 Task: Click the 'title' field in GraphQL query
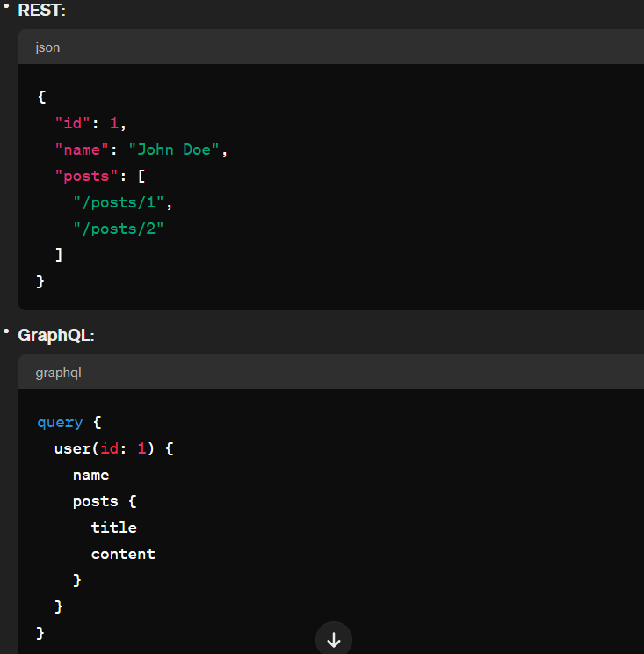(x=114, y=527)
